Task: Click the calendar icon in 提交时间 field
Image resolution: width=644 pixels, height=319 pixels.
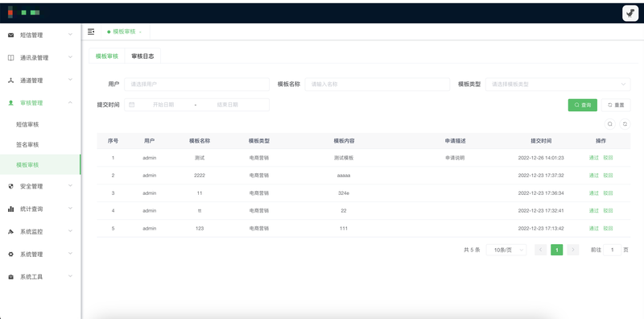Action: pyautogui.click(x=132, y=105)
